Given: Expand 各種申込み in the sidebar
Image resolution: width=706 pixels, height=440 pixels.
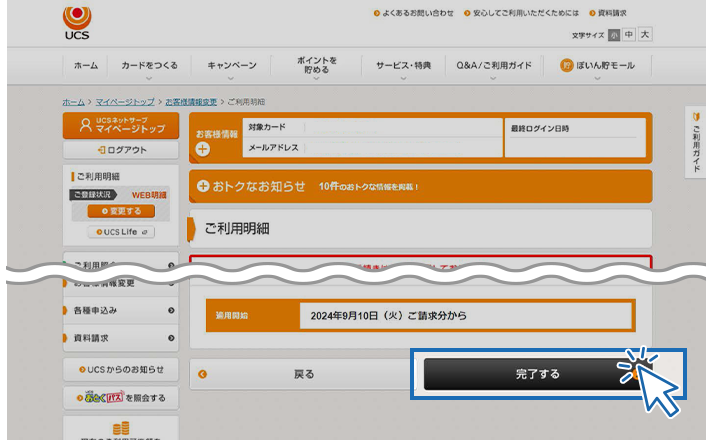Looking at the screenshot, I should (x=121, y=311).
